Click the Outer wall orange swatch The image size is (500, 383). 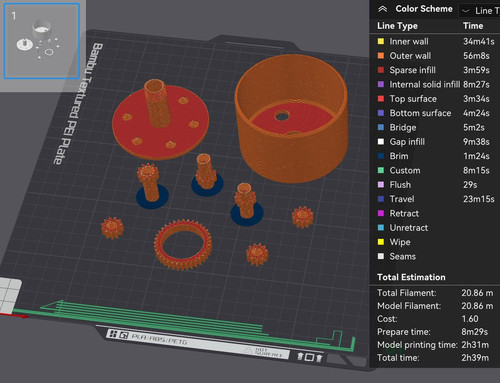381,56
